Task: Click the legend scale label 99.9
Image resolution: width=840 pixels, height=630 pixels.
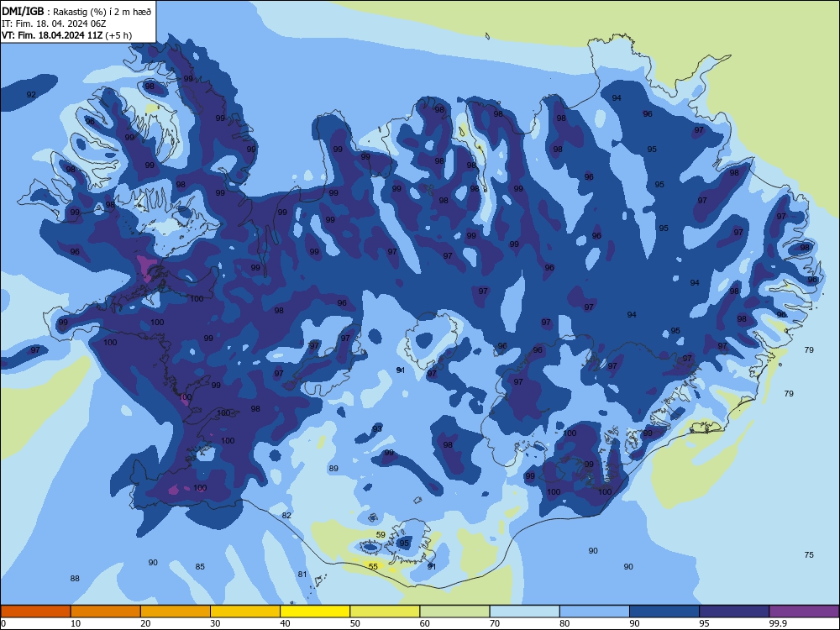Action: coord(778,623)
